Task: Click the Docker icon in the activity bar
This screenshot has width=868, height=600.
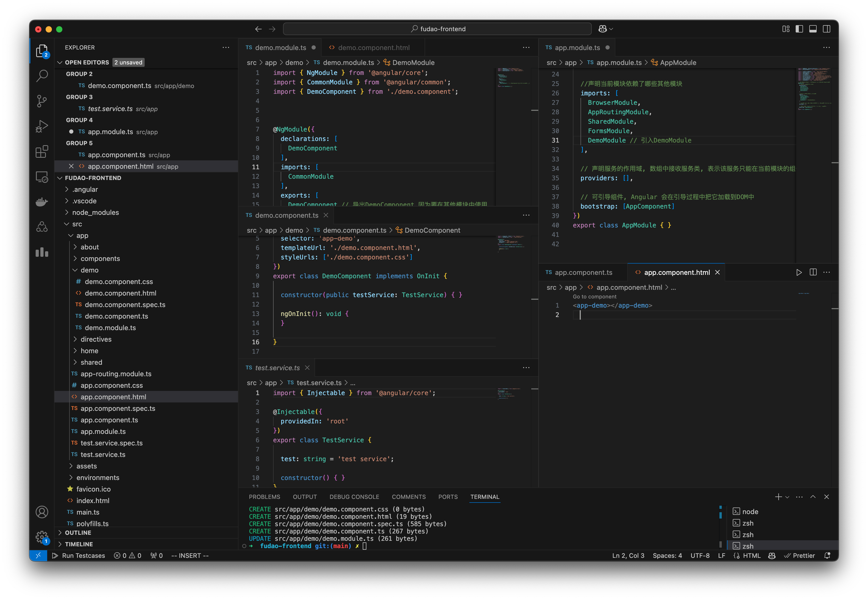Action: (x=42, y=202)
